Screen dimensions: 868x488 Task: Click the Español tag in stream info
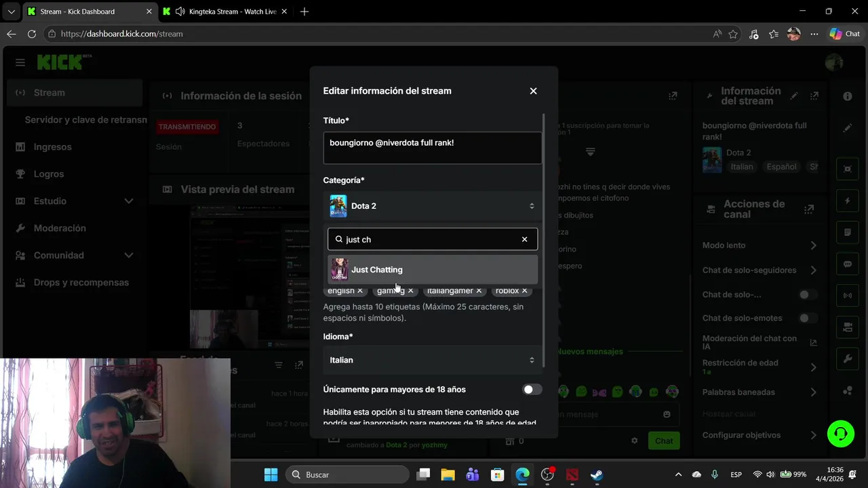[782, 167]
